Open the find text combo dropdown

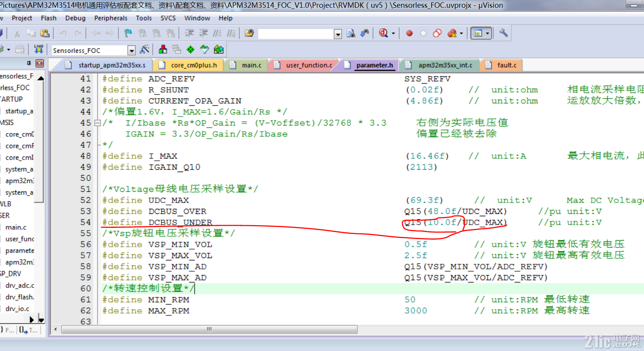[x=338, y=34]
